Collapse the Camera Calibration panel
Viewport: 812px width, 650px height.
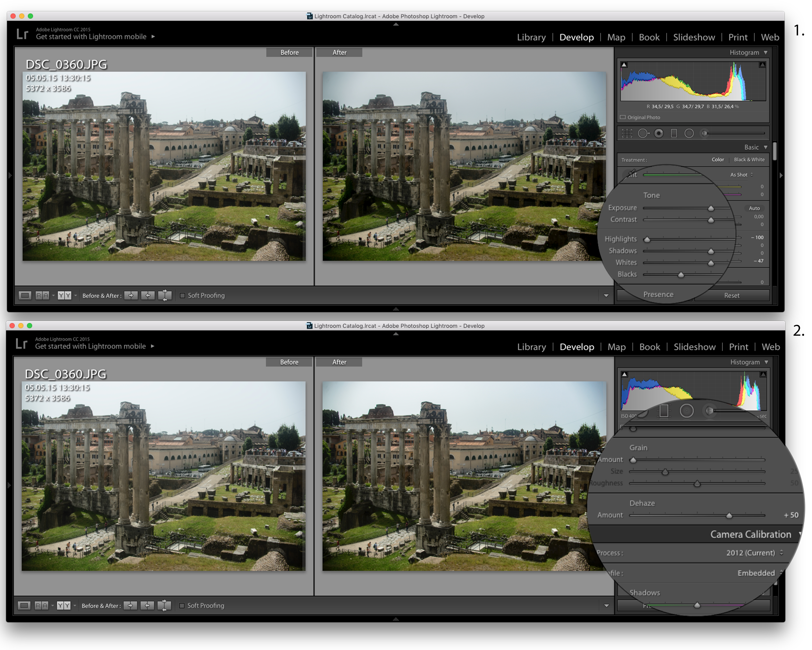pos(800,534)
